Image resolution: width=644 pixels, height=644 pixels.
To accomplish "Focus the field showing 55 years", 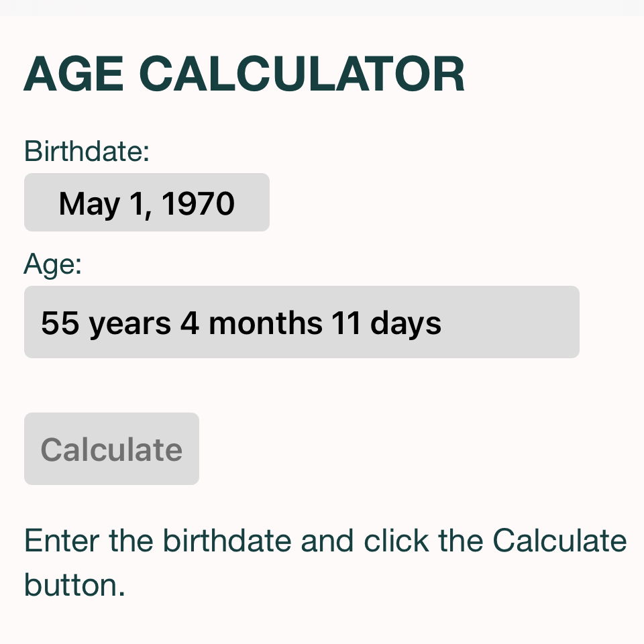I will [301, 322].
